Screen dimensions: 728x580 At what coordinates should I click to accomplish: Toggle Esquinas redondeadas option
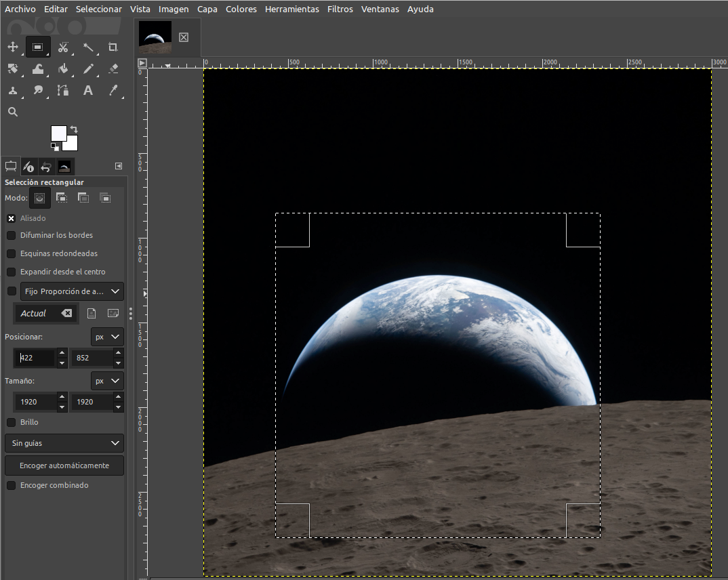(12, 253)
